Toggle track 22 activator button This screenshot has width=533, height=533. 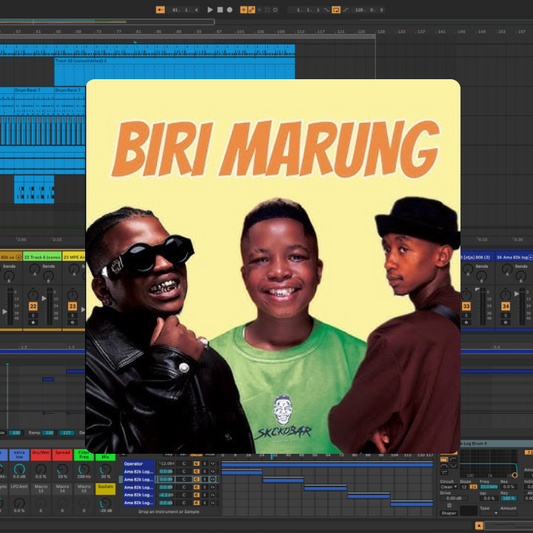click(33, 306)
